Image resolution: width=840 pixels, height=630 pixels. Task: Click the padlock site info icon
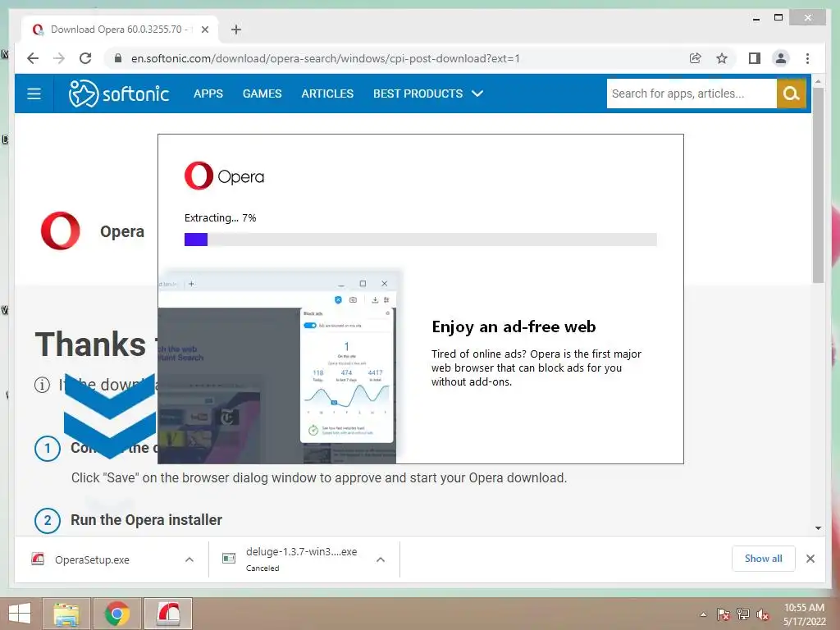point(118,58)
